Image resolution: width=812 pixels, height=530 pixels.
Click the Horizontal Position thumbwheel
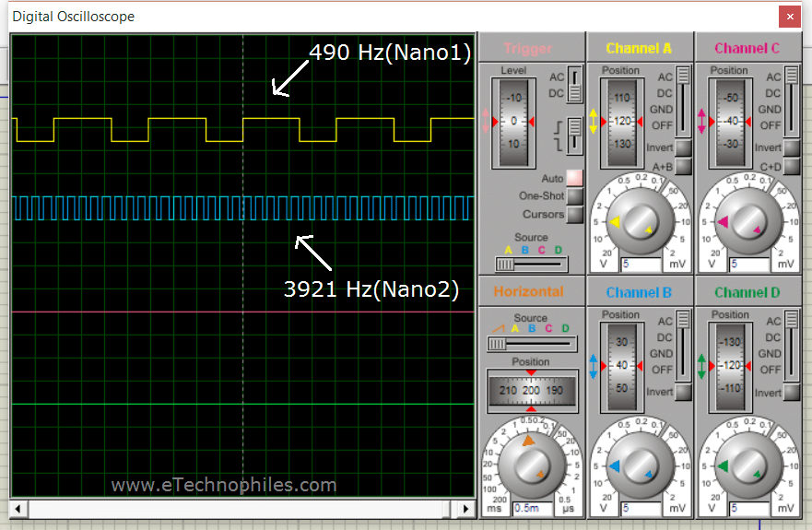pos(532,391)
